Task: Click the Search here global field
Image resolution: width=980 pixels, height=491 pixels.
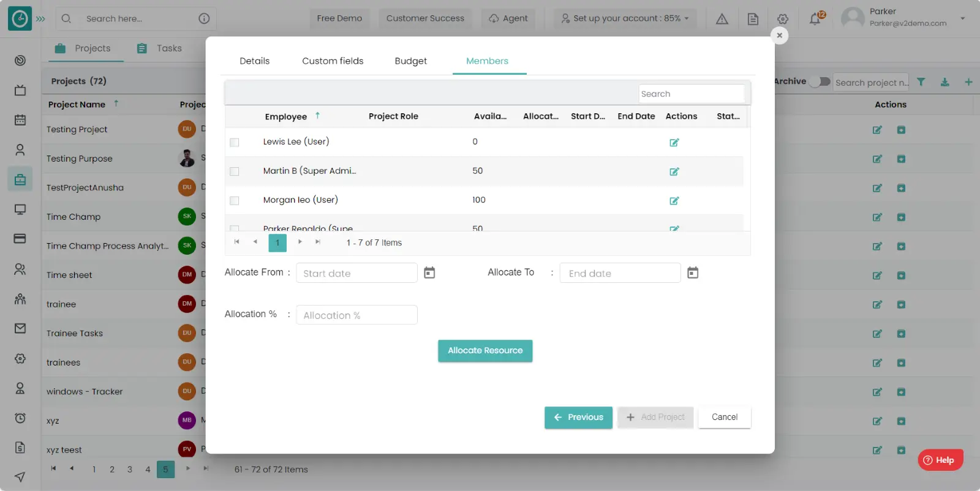Action: [x=135, y=18]
